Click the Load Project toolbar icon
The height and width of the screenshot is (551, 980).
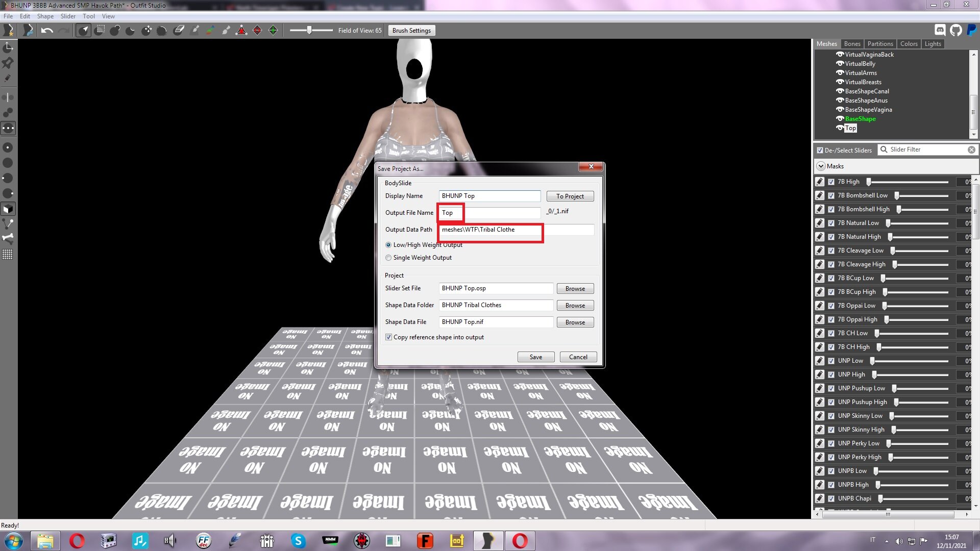point(28,31)
